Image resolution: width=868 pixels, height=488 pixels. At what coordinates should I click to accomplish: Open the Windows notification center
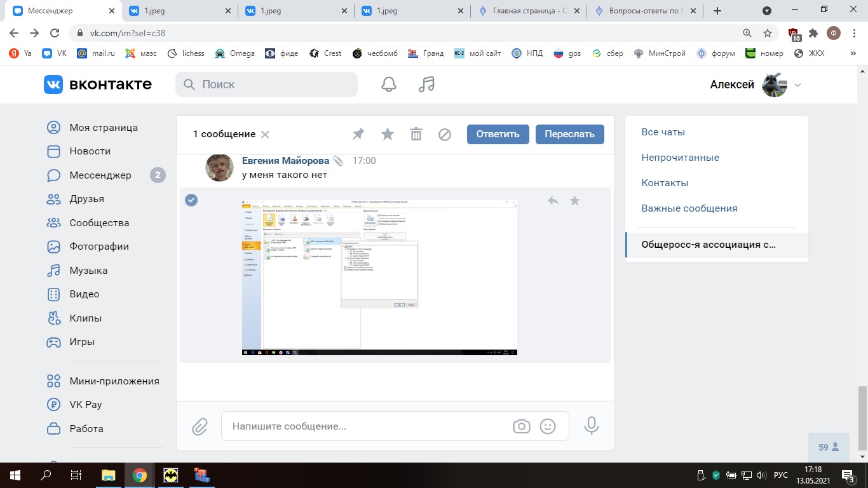click(x=848, y=475)
